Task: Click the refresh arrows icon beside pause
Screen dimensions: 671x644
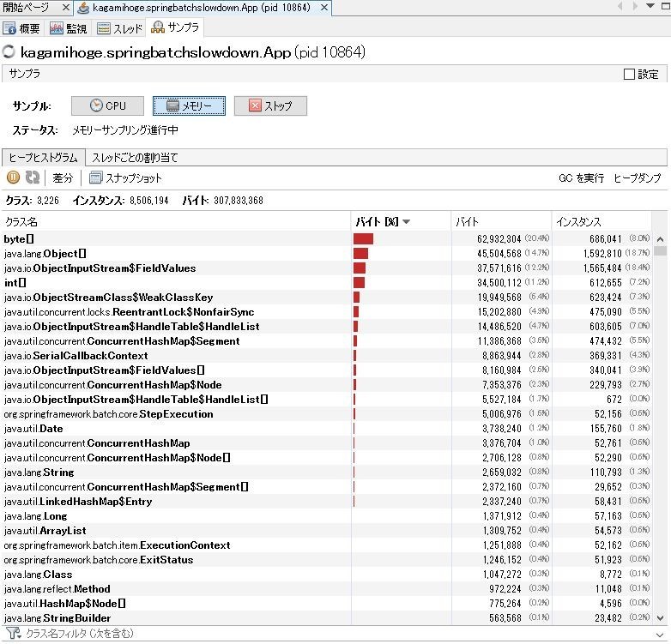Action: 33,178
